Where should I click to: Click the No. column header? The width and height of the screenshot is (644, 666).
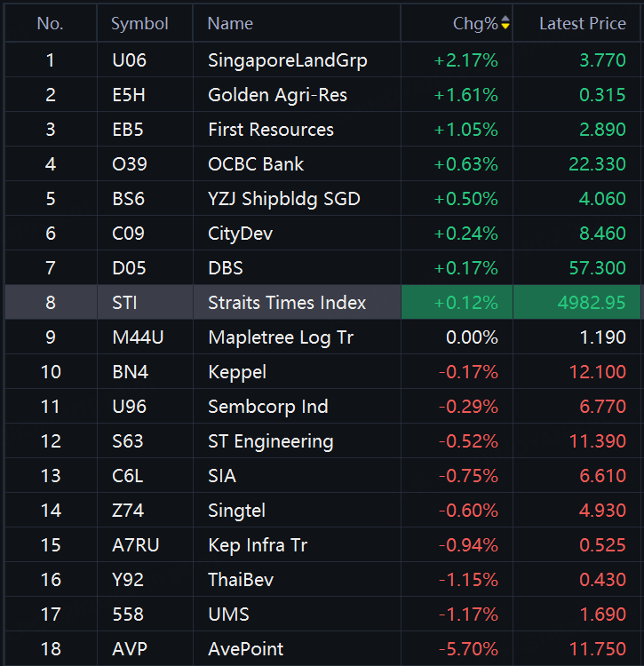coord(50,24)
